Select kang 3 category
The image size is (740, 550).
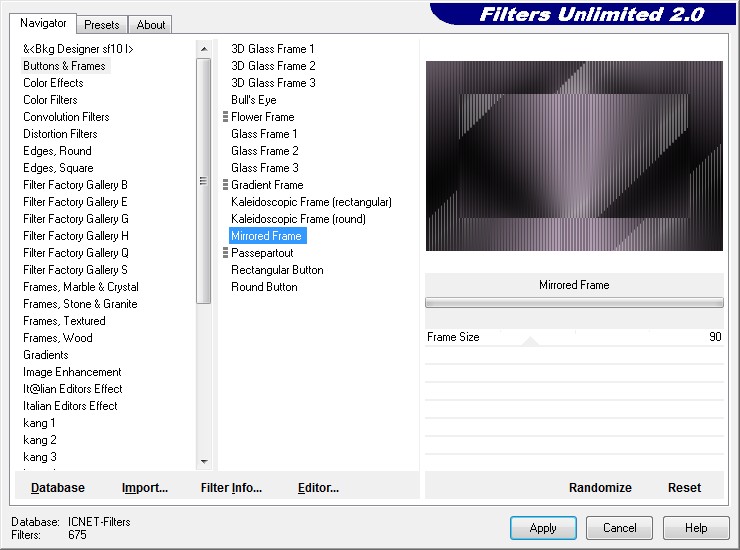pyautogui.click(x=40, y=457)
